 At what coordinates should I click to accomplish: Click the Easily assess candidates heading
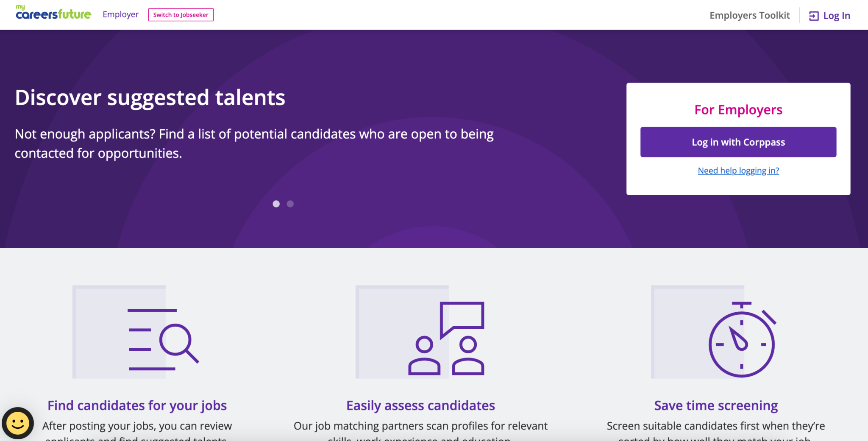click(x=420, y=405)
